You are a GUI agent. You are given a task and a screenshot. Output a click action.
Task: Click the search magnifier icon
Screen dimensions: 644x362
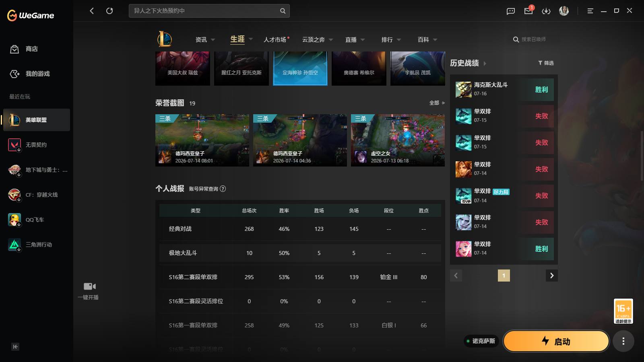283,11
